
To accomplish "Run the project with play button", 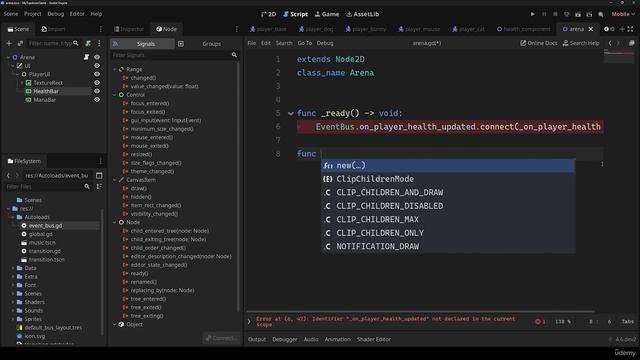I will pos(532,14).
